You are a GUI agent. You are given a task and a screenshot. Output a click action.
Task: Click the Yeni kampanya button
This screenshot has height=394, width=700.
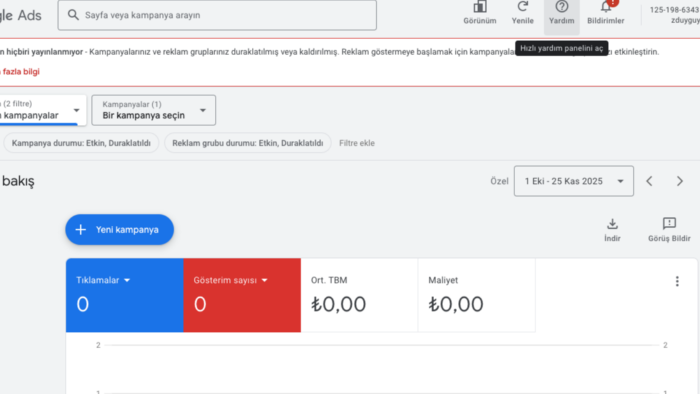coord(120,229)
